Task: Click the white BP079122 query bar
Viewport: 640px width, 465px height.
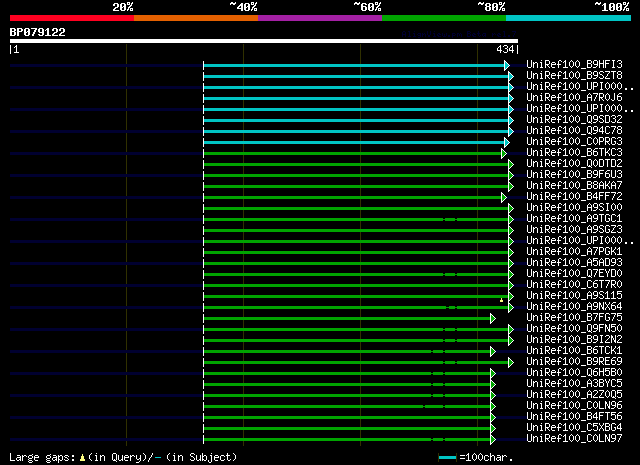Action: [x=264, y=41]
